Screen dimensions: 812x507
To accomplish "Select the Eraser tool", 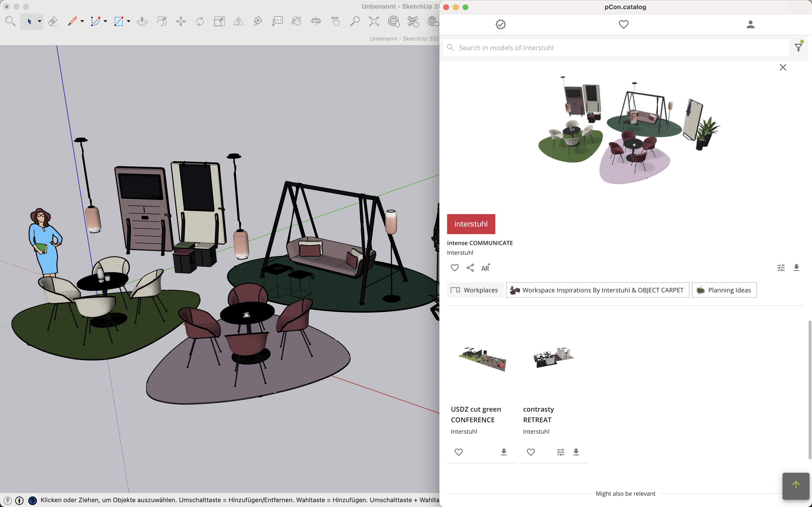I will coord(53,21).
